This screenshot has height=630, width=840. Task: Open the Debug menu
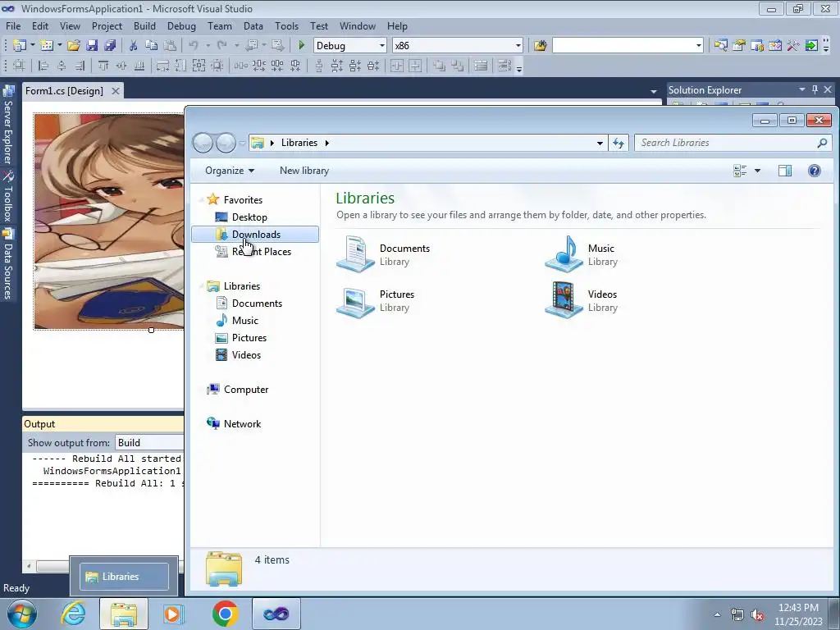tap(181, 25)
